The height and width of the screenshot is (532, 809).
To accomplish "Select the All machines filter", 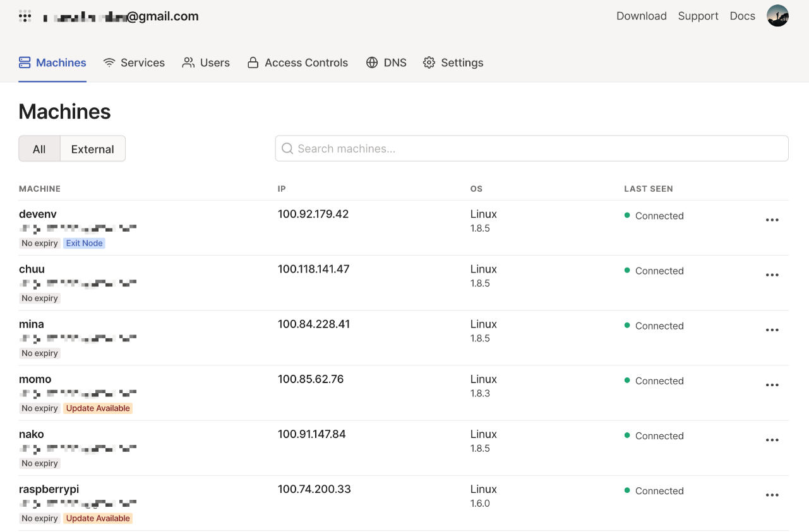I will (39, 149).
